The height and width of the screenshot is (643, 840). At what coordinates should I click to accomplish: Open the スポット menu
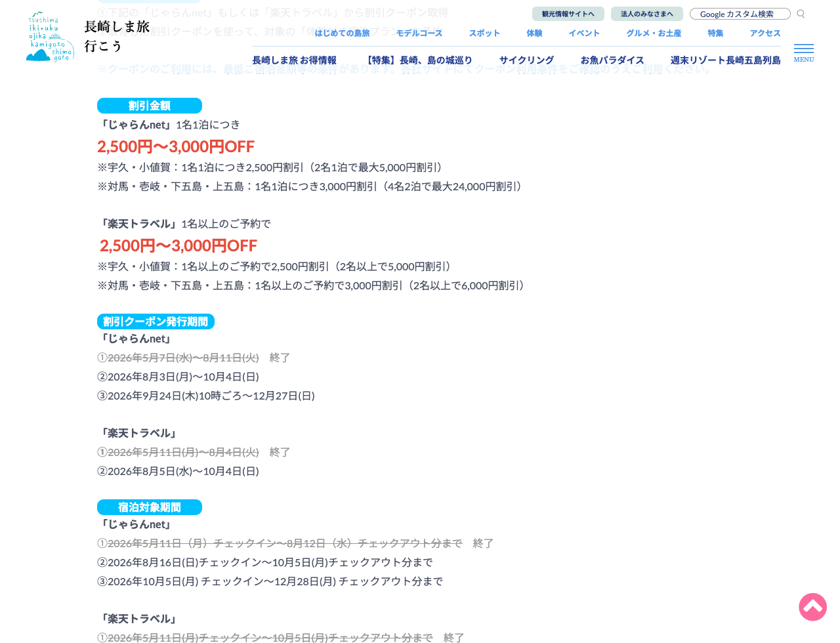click(x=484, y=33)
